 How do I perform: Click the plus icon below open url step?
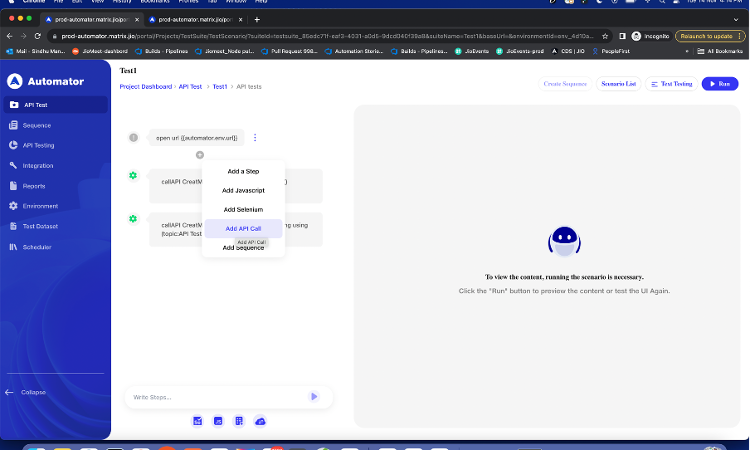pyautogui.click(x=200, y=155)
